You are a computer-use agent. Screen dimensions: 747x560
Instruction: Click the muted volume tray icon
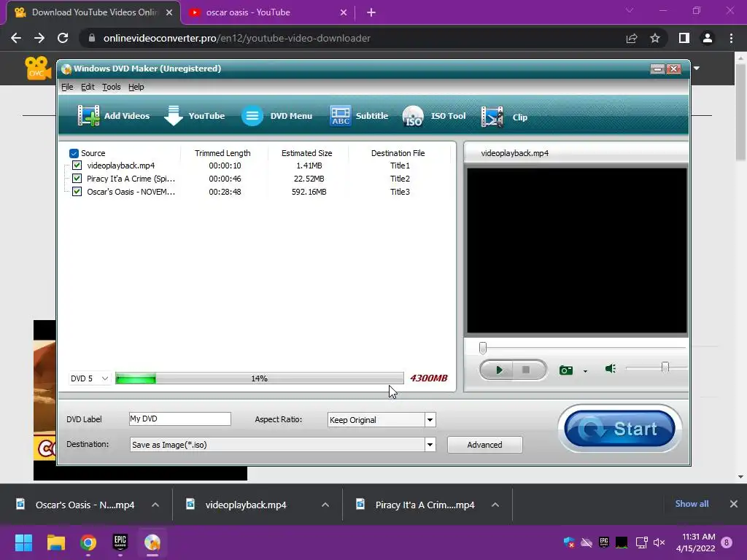(659, 542)
